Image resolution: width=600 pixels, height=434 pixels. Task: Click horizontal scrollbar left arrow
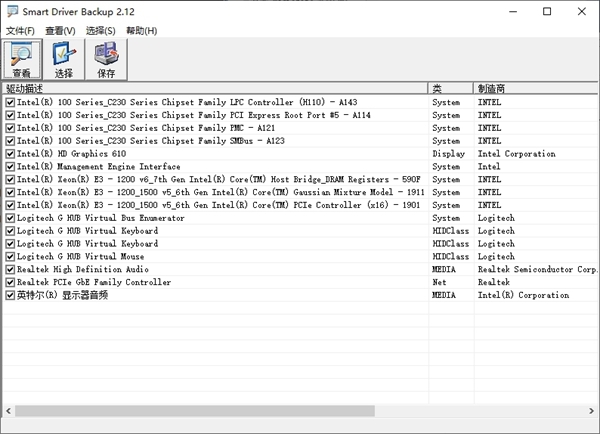pyautogui.click(x=8, y=411)
